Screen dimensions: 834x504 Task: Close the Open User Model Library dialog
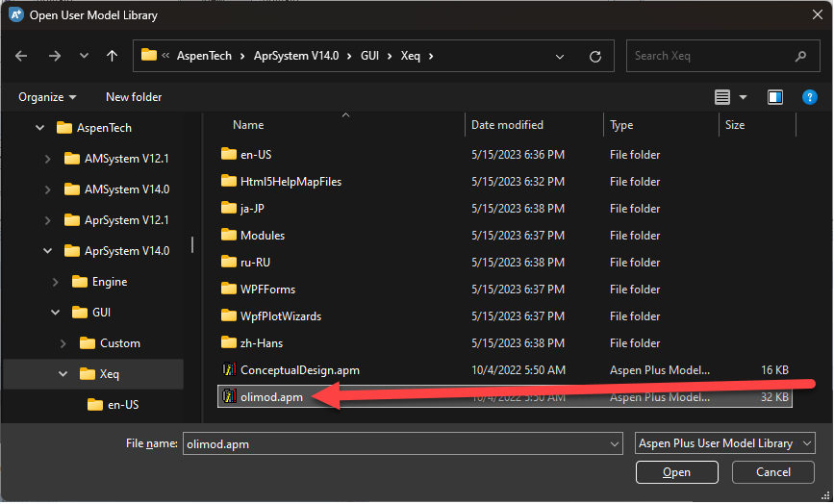[x=818, y=14]
